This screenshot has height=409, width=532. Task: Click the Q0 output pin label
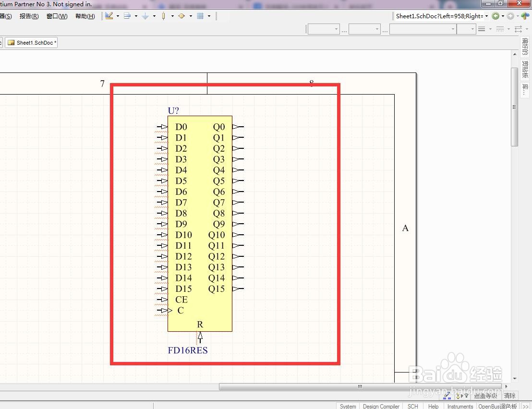[219, 127]
